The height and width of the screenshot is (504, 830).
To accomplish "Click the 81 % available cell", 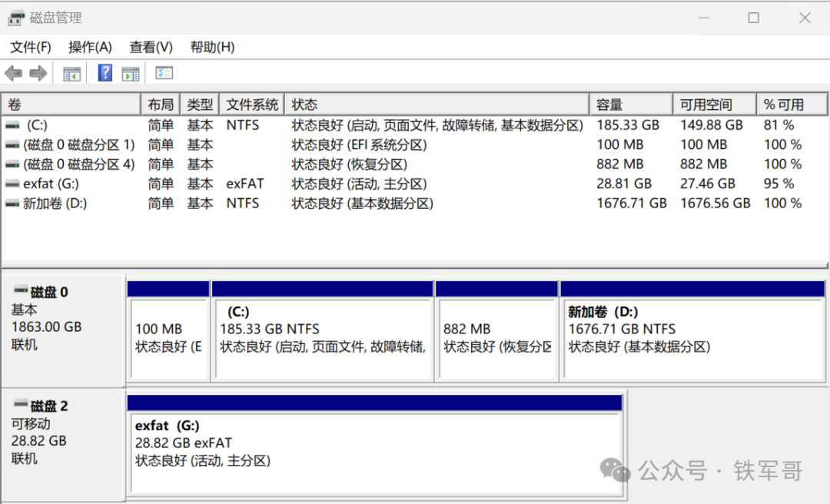I will pos(779,125).
